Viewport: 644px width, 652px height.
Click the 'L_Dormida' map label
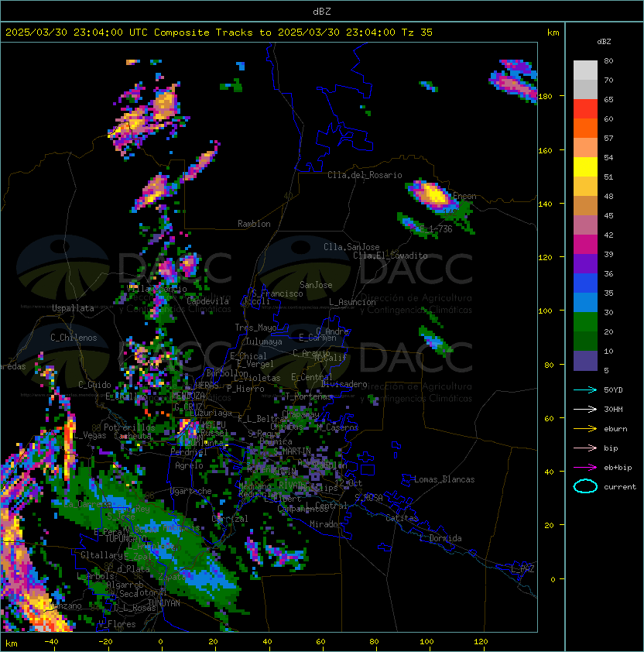pyautogui.click(x=440, y=538)
